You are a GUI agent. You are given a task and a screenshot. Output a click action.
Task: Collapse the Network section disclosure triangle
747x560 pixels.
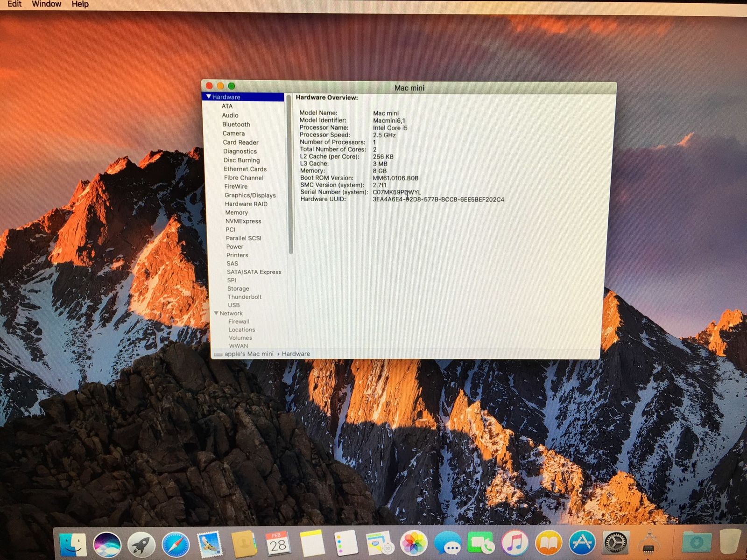point(217,313)
